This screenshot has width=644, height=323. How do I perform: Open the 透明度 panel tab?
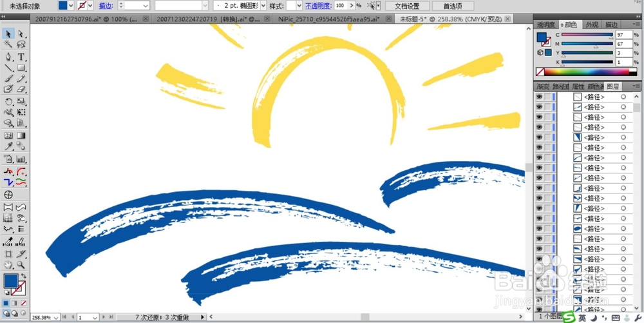point(546,24)
